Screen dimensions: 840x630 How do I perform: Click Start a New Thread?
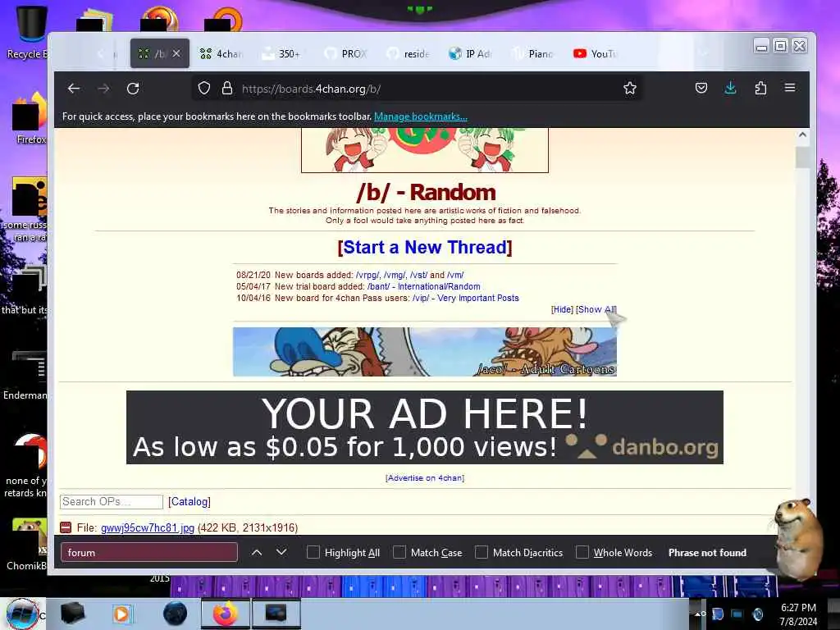pyautogui.click(x=425, y=247)
